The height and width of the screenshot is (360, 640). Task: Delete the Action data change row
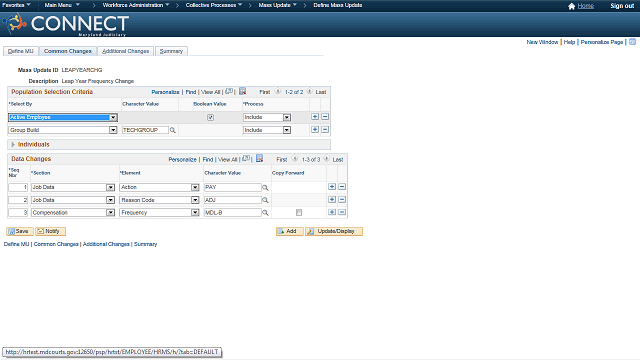(x=342, y=187)
